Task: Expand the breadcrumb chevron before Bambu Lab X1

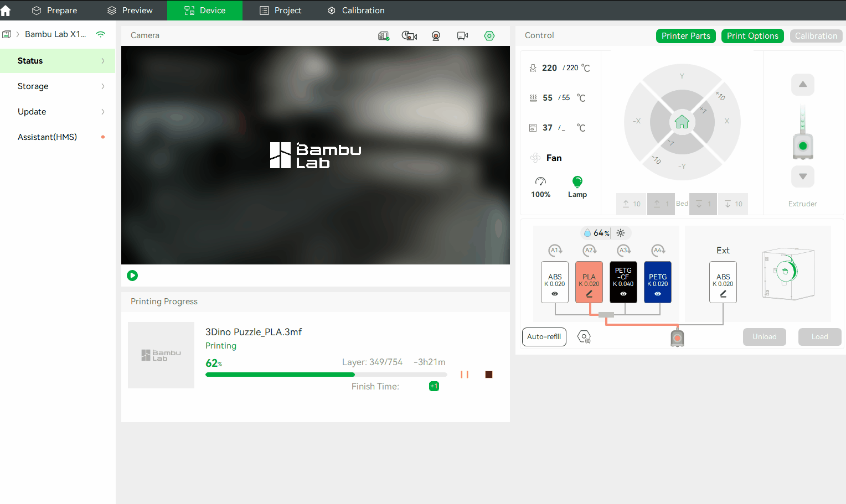Action: (x=18, y=34)
